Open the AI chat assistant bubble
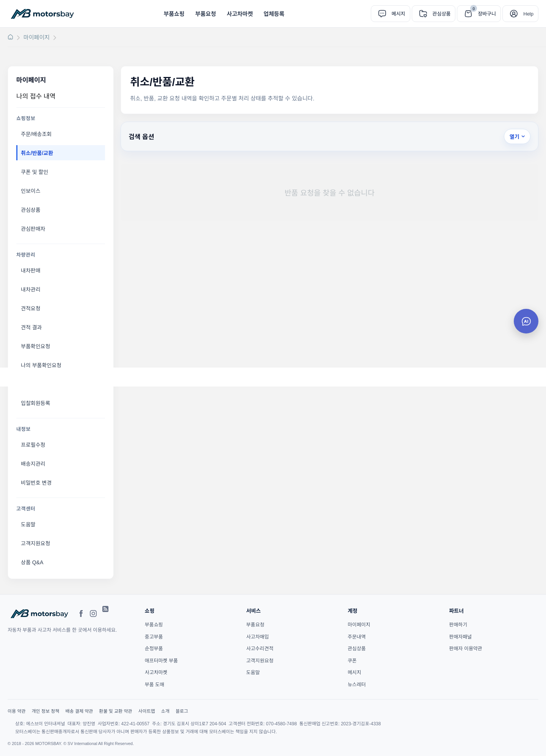The height and width of the screenshot is (756, 546). click(x=526, y=321)
